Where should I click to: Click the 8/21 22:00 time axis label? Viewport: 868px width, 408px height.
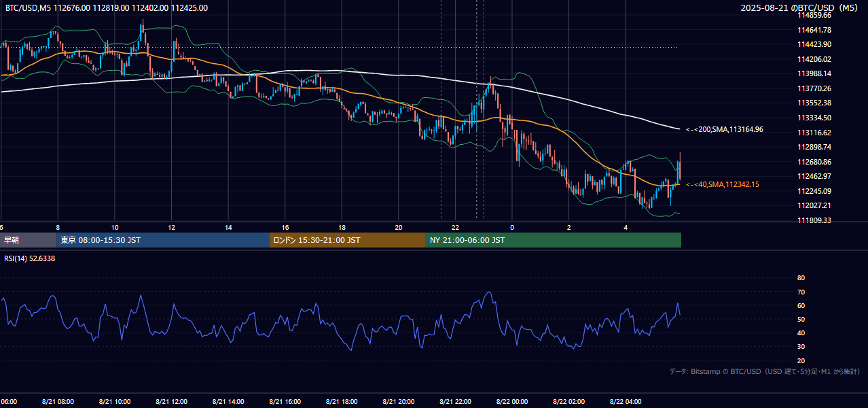pyautogui.click(x=456, y=401)
